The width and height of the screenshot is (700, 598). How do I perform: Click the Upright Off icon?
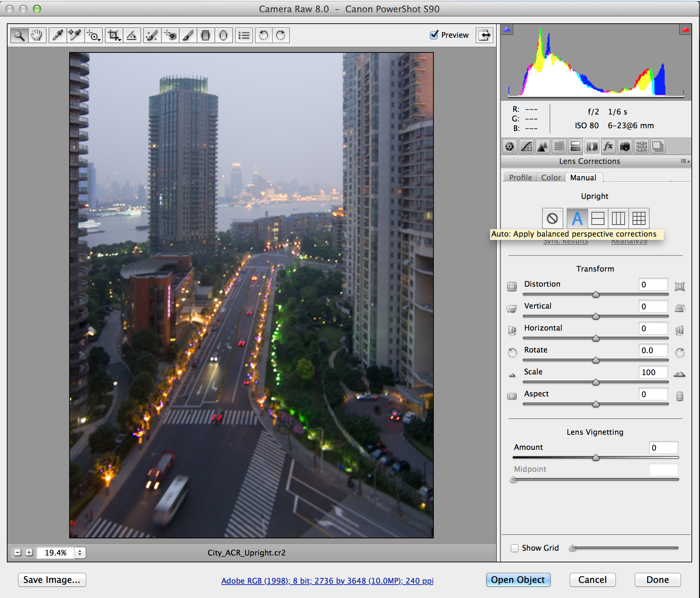point(552,218)
